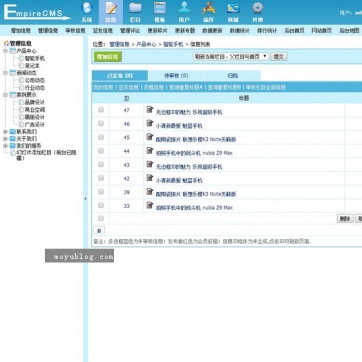Viewport: 362px width, 362px height.
Task: Click the home icon beside tree root 管理信息
Action: pos(6,43)
